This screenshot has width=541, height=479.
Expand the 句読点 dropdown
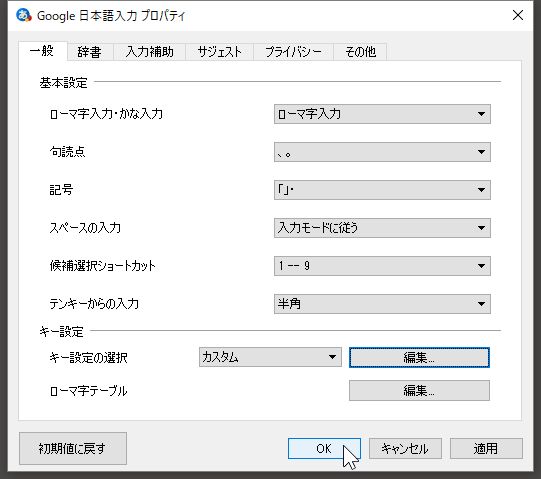tap(382, 152)
